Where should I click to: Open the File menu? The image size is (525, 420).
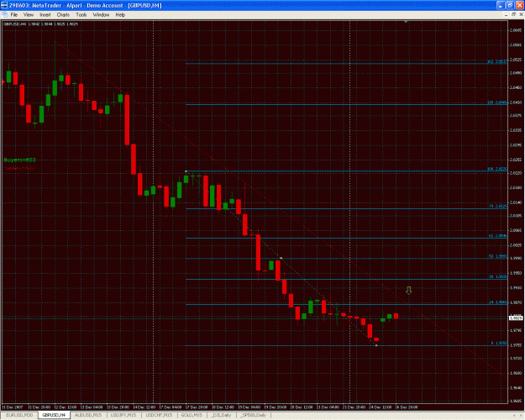(x=14, y=15)
